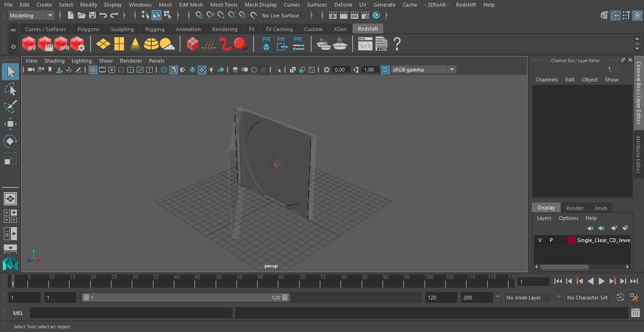Image resolution: width=644 pixels, height=332 pixels.
Task: Choose the Paint Selection tool
Action: [x=10, y=106]
